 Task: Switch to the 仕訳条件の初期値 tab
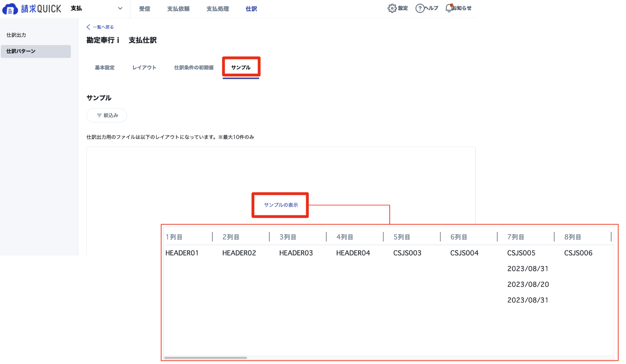pos(194,67)
